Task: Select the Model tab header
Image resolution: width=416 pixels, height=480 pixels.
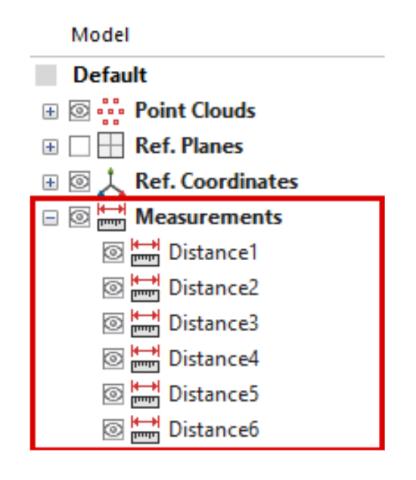Action: click(100, 35)
